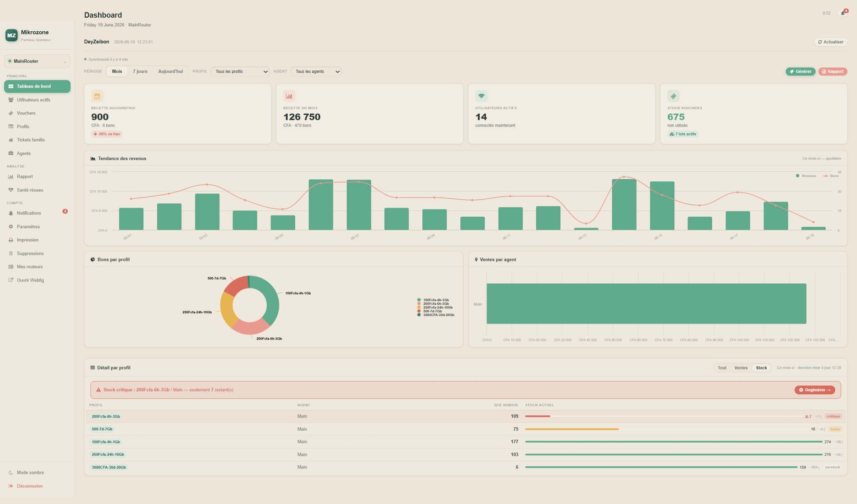Click the Agents briefcase icon
The width and height of the screenshot is (857, 504).
pyautogui.click(x=11, y=153)
